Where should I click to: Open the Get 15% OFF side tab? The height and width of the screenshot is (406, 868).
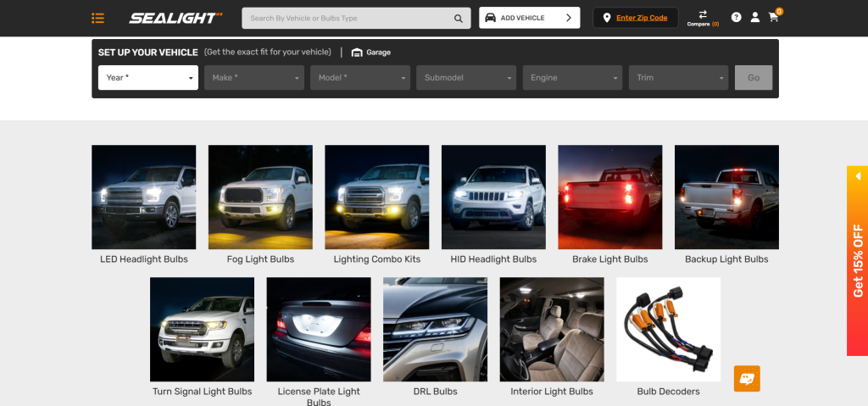click(857, 260)
